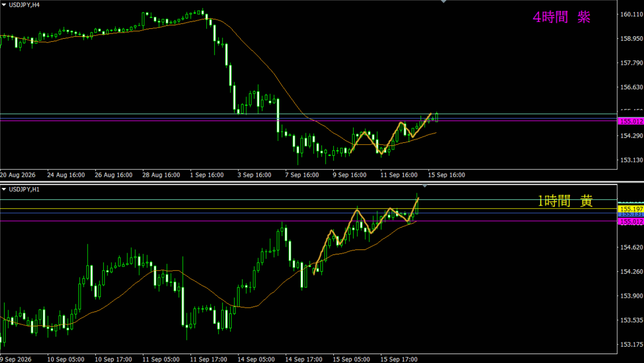Click the USDJPY,H1 chart title text
Image resolution: width=644 pixels, height=363 pixels.
point(24,189)
